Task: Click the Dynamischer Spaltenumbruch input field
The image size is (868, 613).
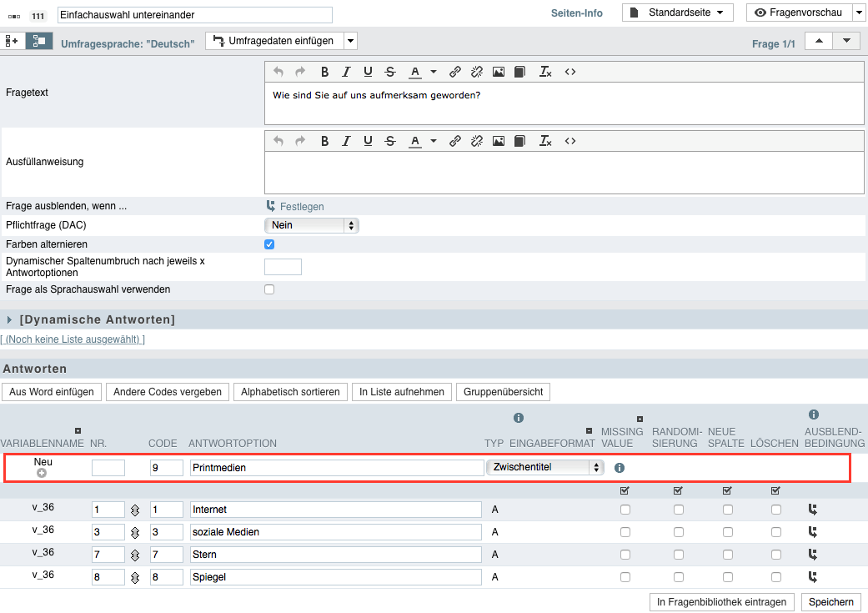Action: 283,267
